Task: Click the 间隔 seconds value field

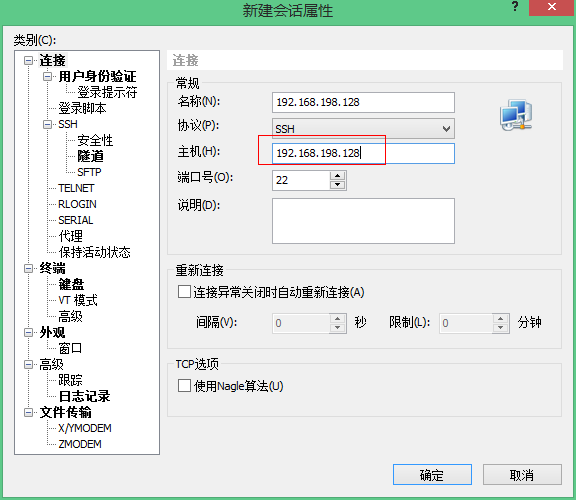Action: (x=301, y=323)
